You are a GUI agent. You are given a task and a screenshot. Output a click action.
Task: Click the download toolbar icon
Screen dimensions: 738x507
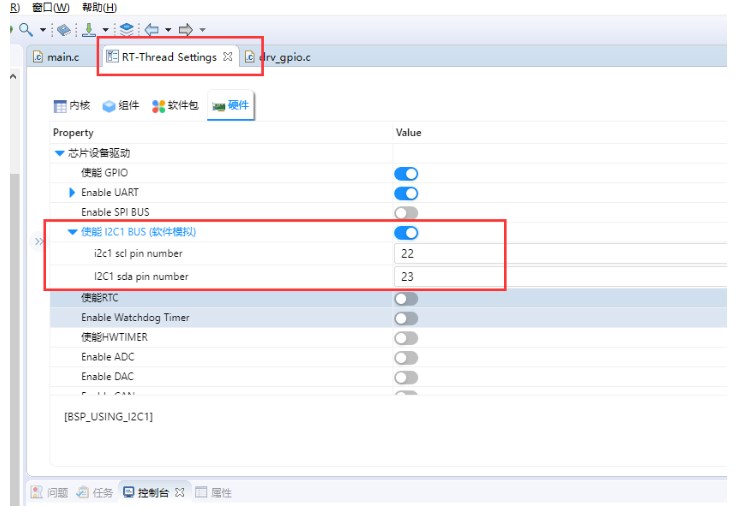(88, 30)
